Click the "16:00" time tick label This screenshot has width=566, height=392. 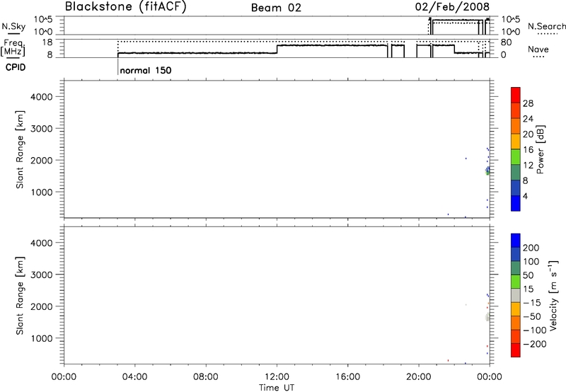pos(347,377)
